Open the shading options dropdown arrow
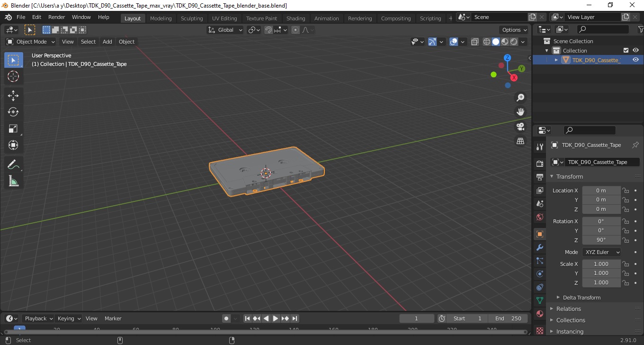This screenshot has width=644, height=345. (x=523, y=42)
